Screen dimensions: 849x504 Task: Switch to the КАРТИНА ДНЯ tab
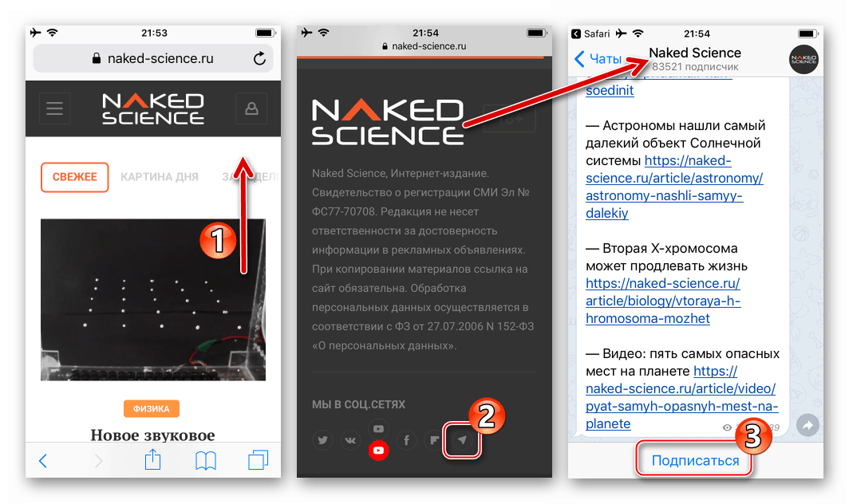click(160, 177)
